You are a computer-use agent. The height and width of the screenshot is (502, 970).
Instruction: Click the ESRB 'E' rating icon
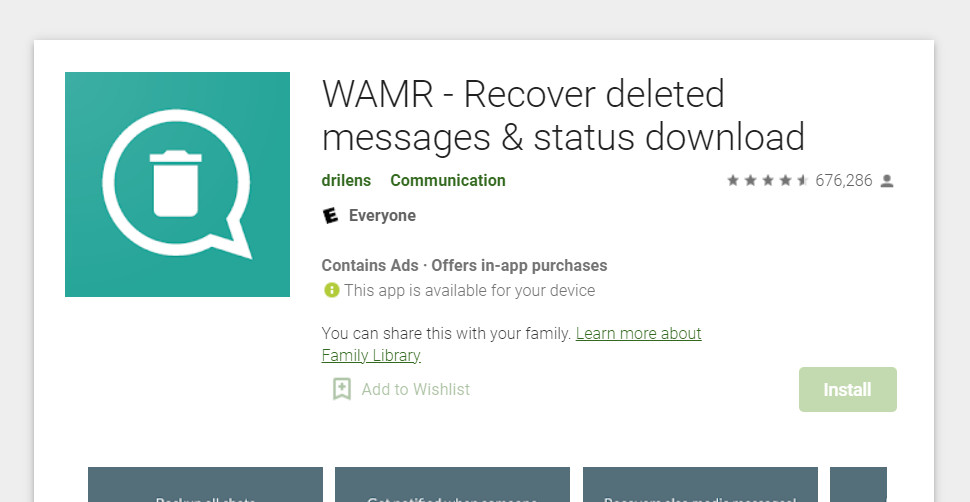[331, 215]
